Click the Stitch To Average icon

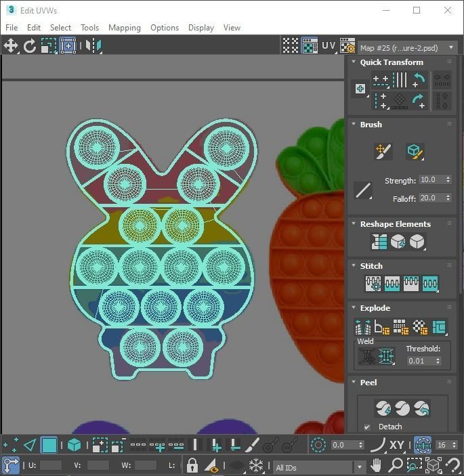pos(392,283)
